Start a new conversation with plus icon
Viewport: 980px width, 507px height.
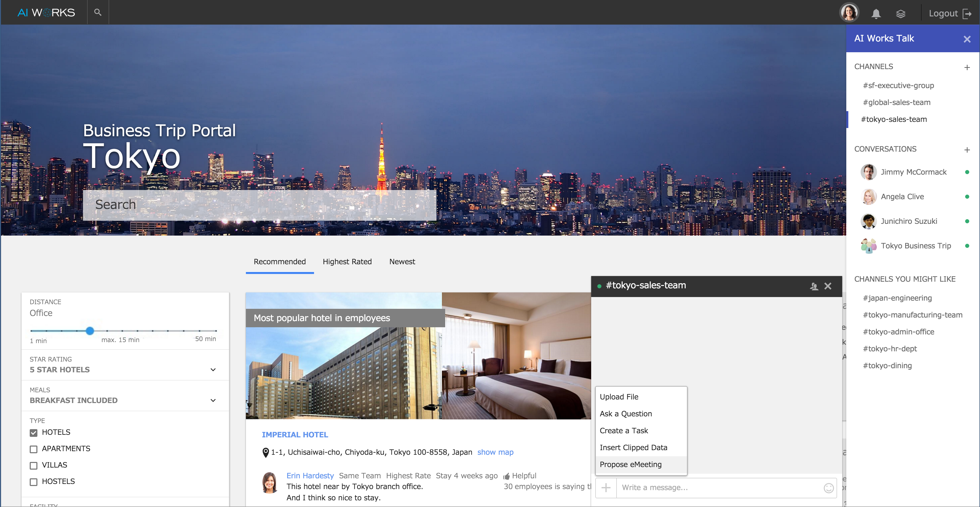pos(967,150)
